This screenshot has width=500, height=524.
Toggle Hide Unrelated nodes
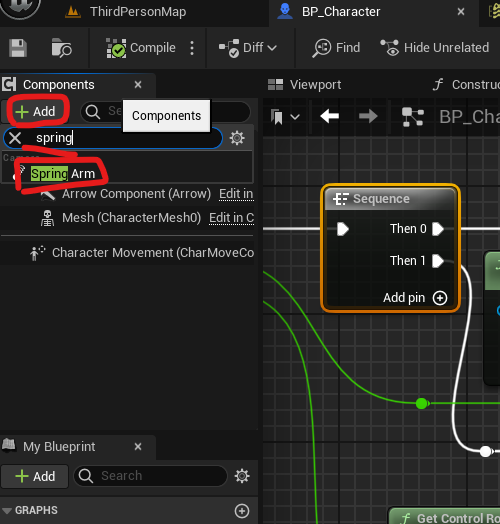point(434,48)
